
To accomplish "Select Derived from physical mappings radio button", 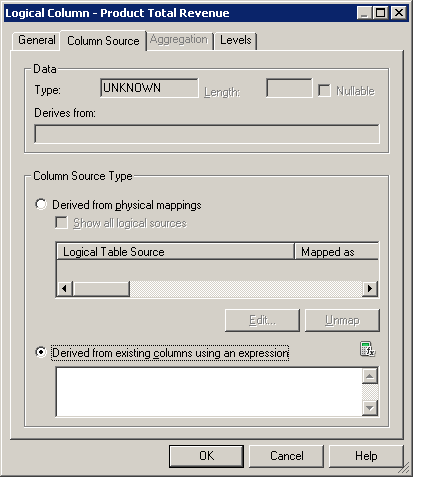I will [x=41, y=204].
